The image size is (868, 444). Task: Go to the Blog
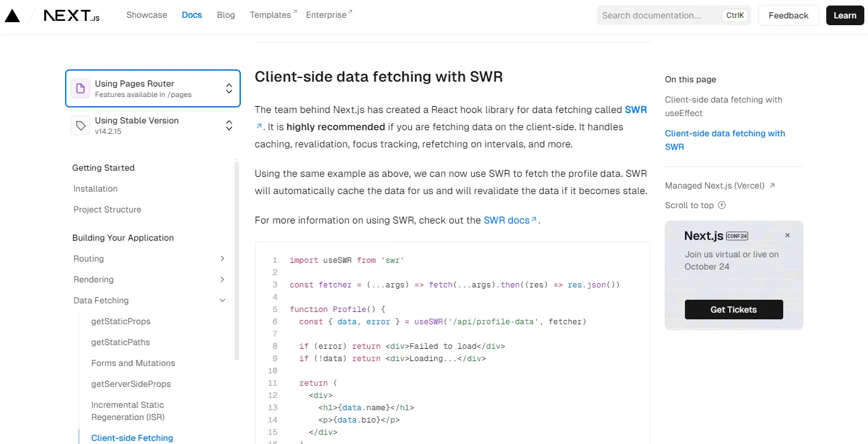click(226, 15)
